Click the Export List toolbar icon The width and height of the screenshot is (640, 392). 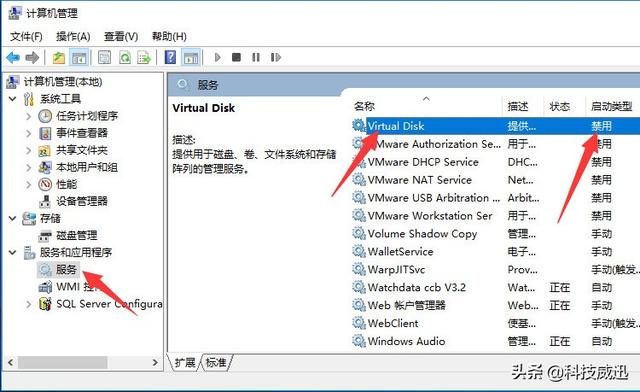144,58
